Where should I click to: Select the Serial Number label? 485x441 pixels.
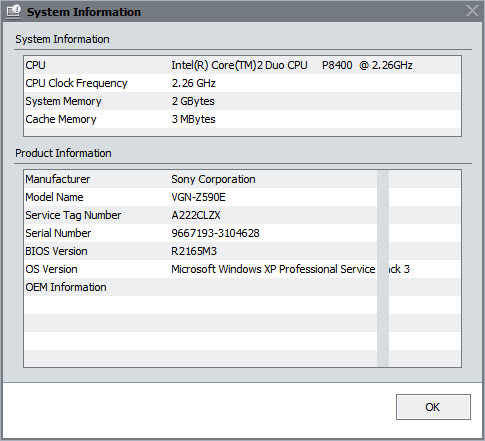(58, 233)
